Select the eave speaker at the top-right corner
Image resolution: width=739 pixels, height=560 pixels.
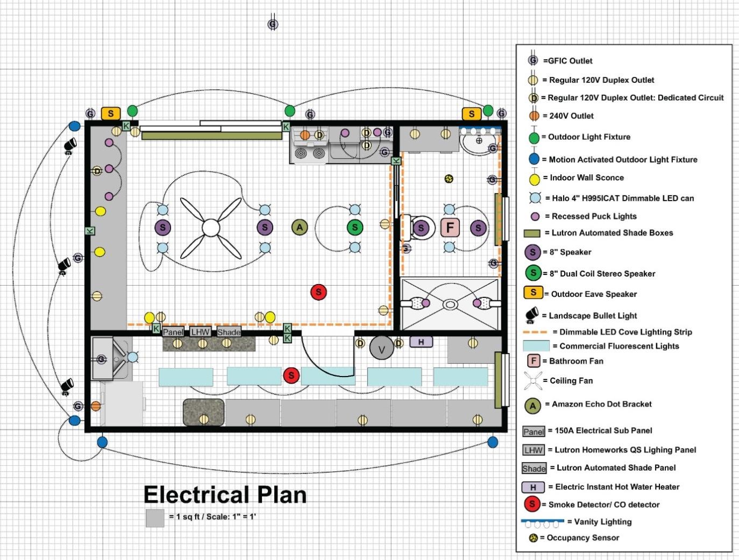click(472, 114)
